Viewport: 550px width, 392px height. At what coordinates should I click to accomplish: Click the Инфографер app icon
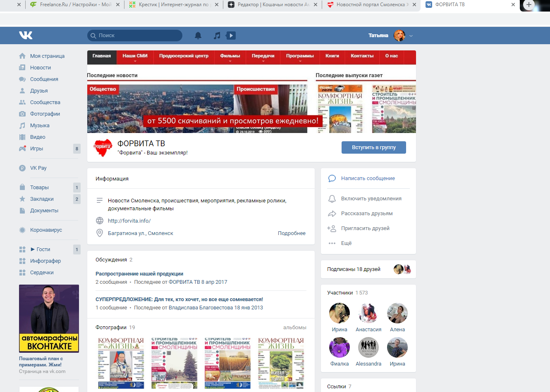[22, 261]
